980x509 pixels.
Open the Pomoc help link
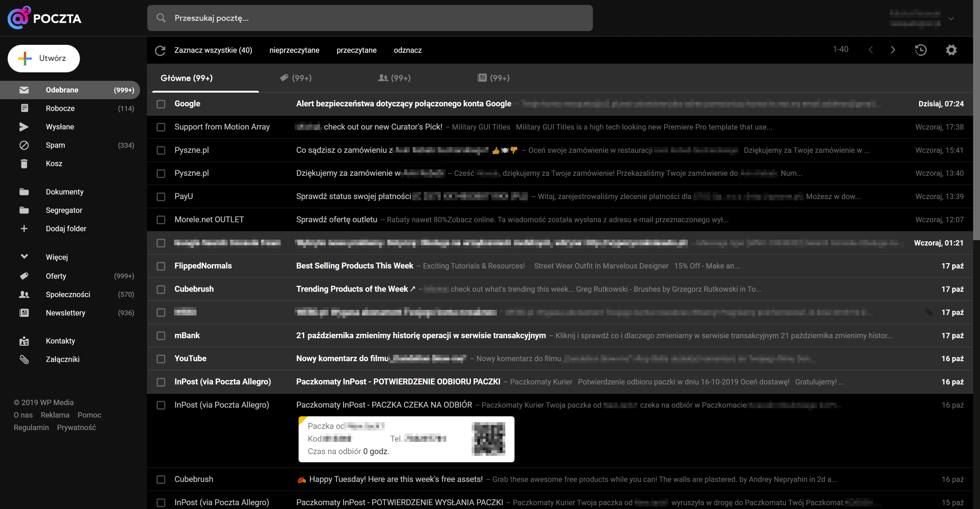pos(89,415)
